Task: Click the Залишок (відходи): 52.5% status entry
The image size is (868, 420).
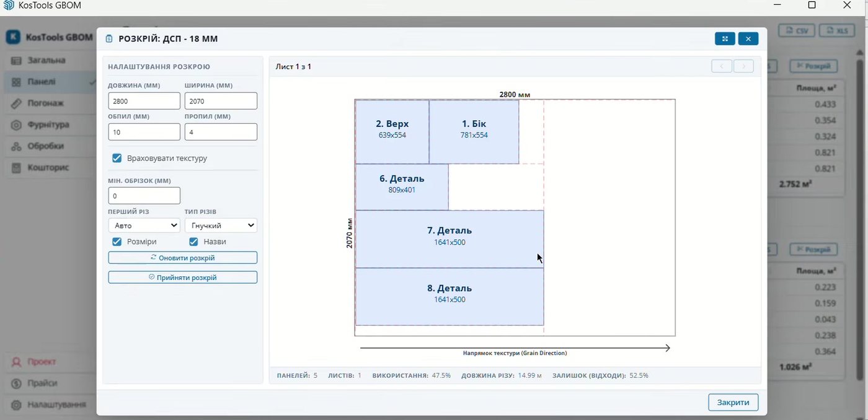Action: [x=601, y=375]
